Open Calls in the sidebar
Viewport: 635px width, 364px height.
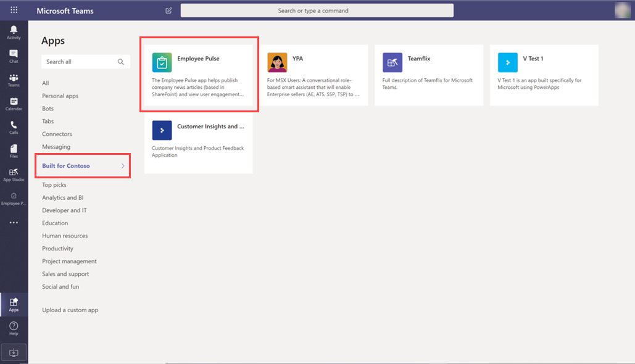tap(14, 127)
